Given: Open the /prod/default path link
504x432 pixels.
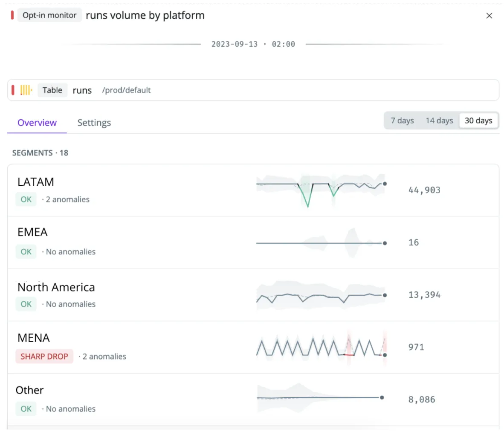Looking at the screenshot, I should tap(126, 90).
